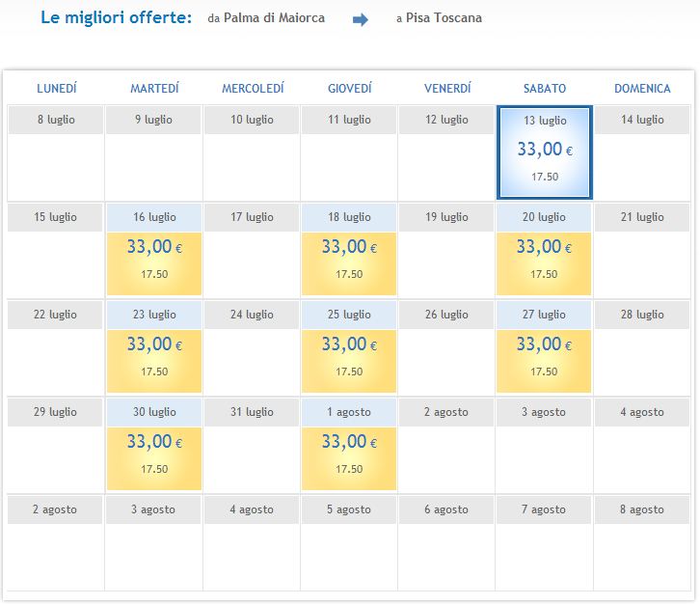Viewport: 700px width, 605px height.
Task: Click the 28 luglio date cell
Action: pyautogui.click(x=642, y=315)
